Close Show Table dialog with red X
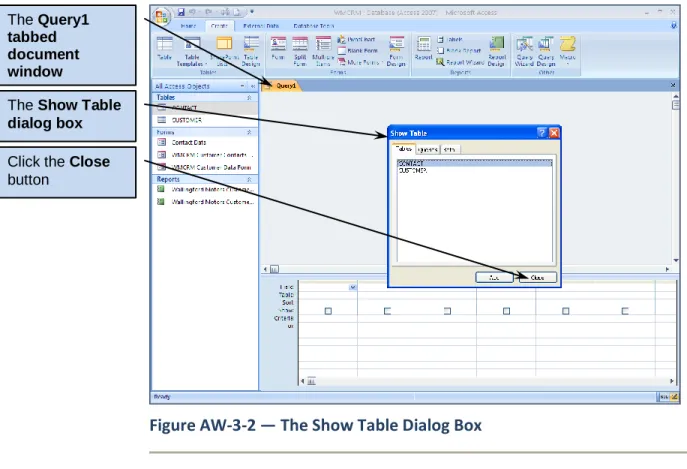Screen dimensions: 687x469 554,133
